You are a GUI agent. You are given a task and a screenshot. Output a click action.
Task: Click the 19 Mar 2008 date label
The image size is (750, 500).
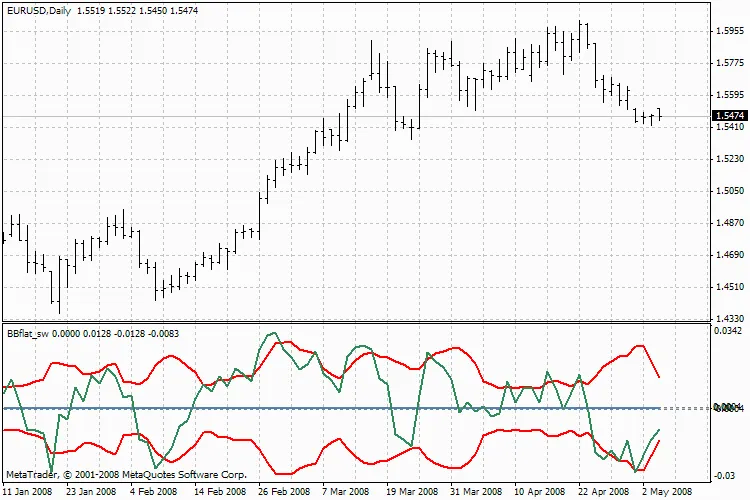[x=412, y=491]
